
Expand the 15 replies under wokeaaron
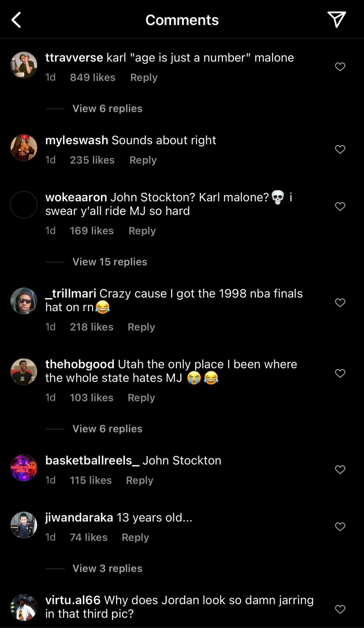[110, 262]
